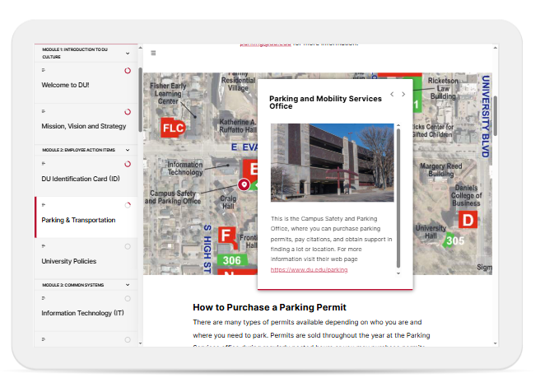This screenshot has height=392, width=554.
Task: Click the Margery Reed Building map label
Action: click(x=441, y=170)
